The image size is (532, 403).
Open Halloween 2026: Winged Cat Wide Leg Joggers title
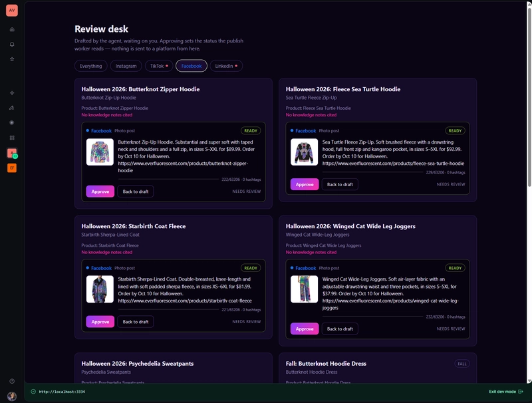(350, 226)
